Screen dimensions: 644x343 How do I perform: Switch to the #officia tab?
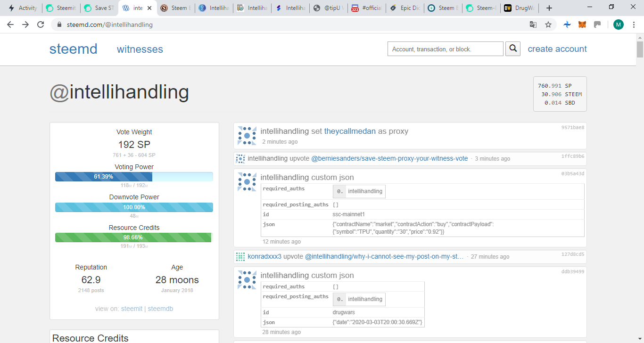pos(367,8)
